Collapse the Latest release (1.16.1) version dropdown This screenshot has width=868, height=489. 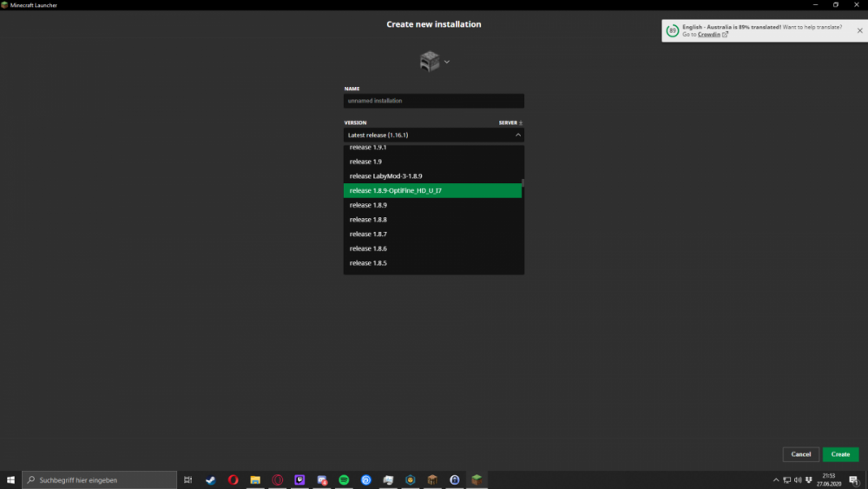pyautogui.click(x=433, y=135)
